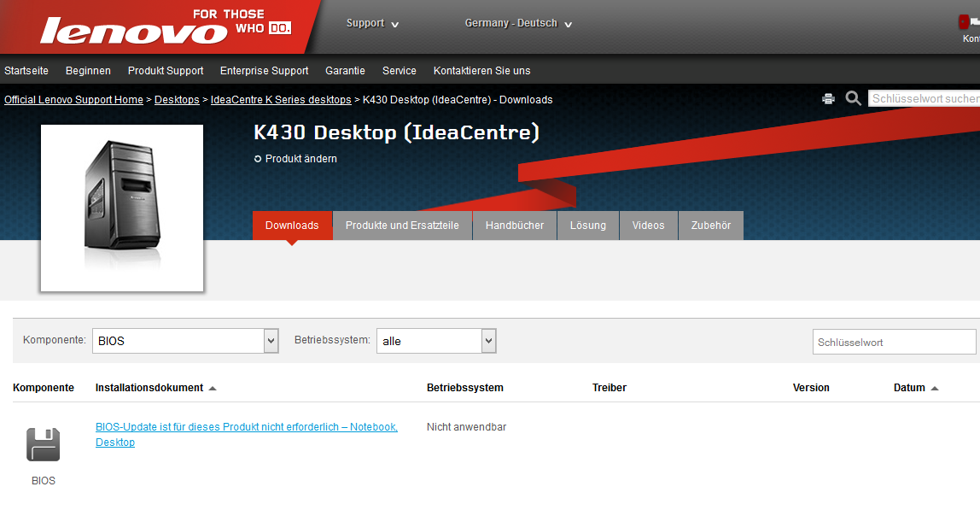Switch to the Videos tab
980x510 pixels.
(x=648, y=226)
